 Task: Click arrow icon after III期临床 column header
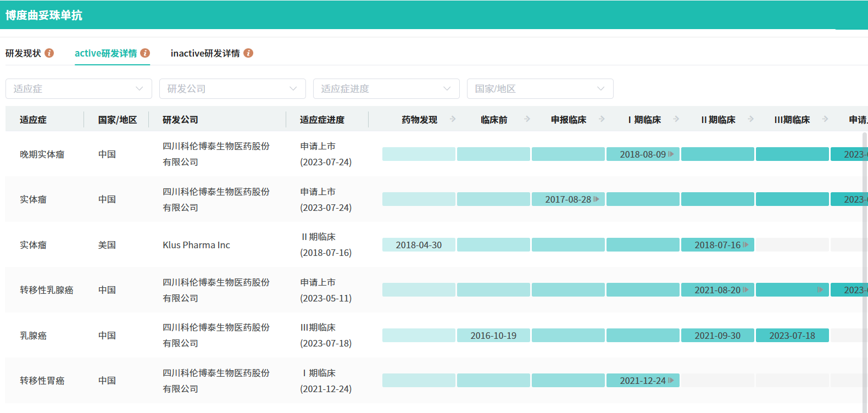pos(825,119)
